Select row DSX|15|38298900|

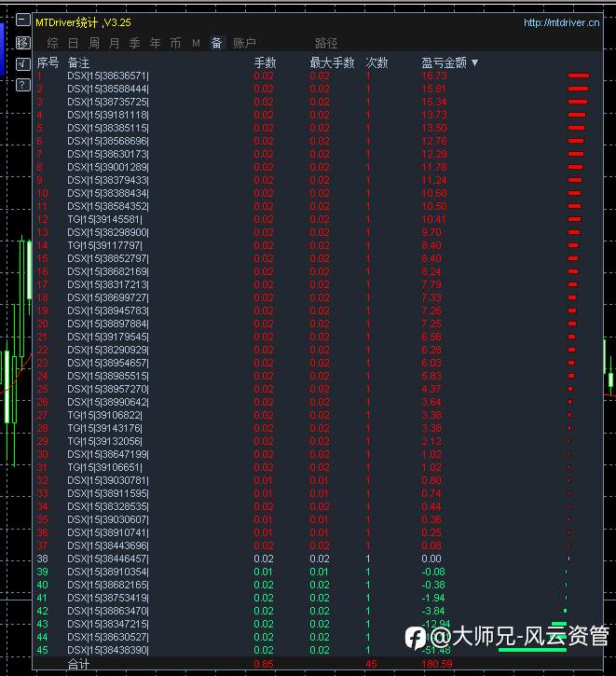click(318, 232)
